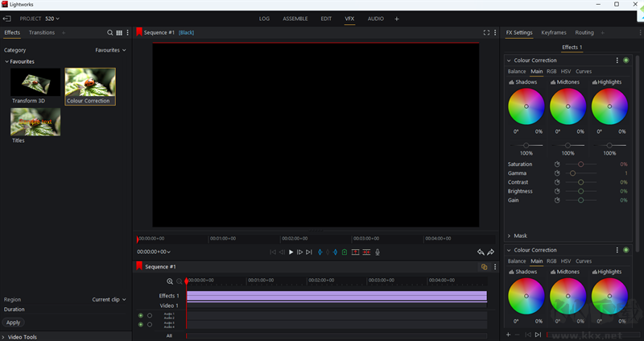The height and width of the screenshot is (341, 644).
Task: Select the Transform 3D effect thumbnail
Action: 35,82
